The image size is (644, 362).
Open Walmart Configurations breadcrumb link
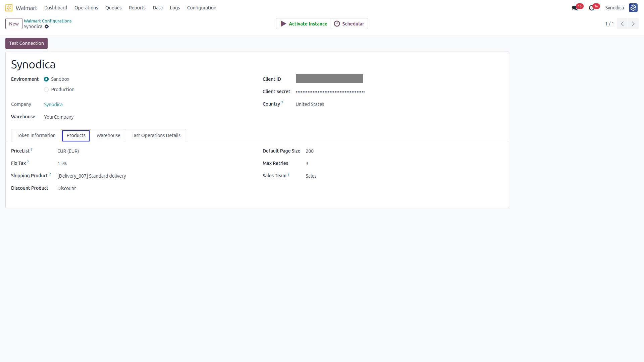48,21
